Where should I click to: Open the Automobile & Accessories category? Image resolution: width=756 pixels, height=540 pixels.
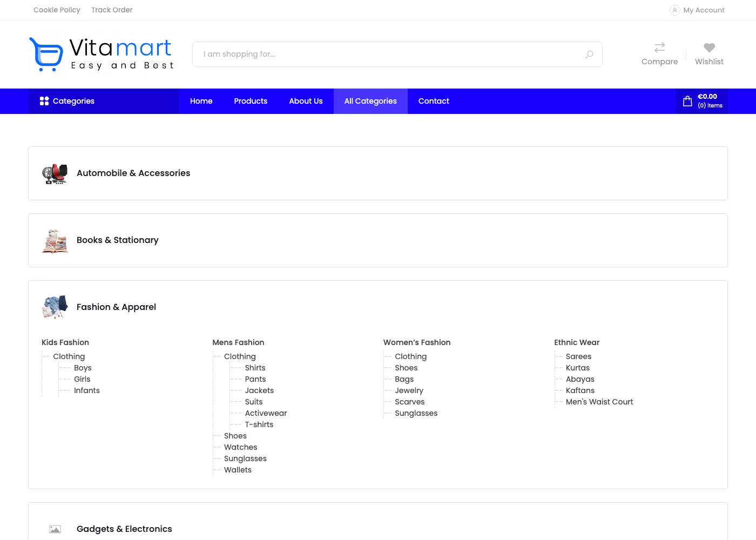tap(133, 173)
